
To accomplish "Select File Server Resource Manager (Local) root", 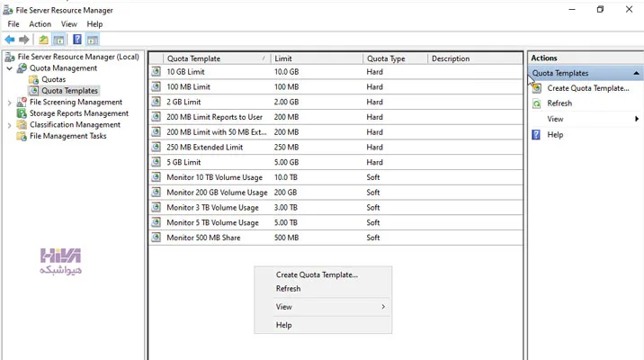I will (78, 57).
